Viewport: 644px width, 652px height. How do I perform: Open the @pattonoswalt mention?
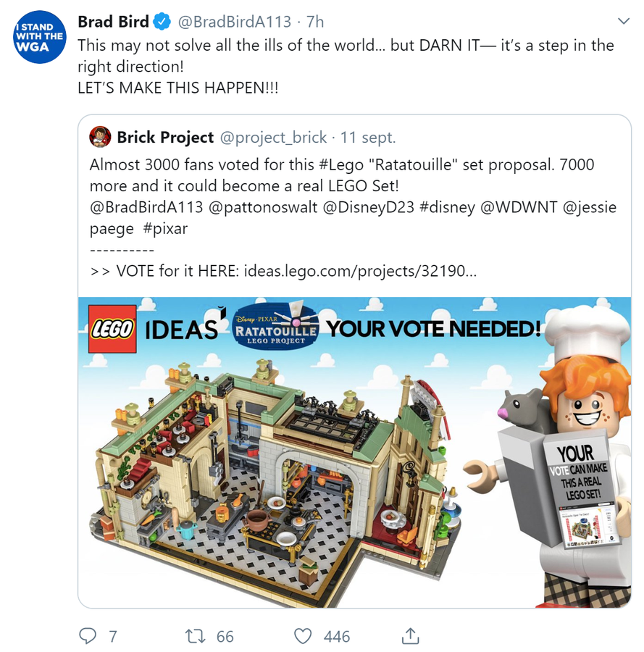(x=263, y=207)
